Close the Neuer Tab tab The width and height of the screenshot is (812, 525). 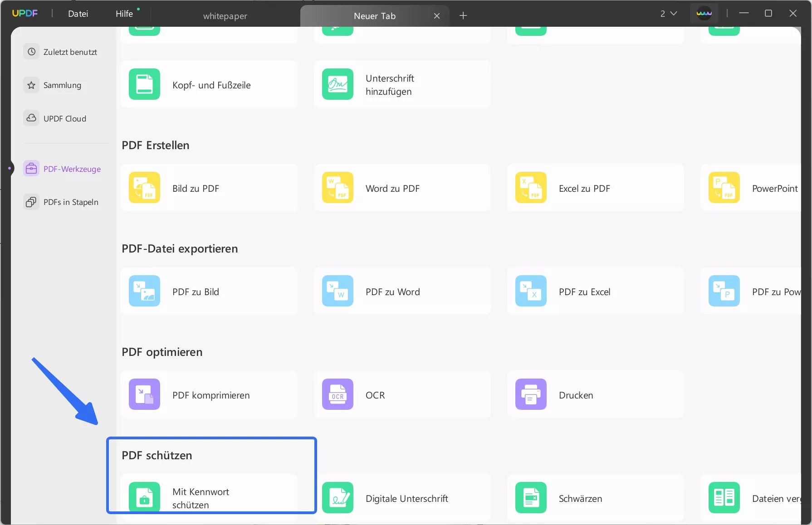tap(437, 16)
